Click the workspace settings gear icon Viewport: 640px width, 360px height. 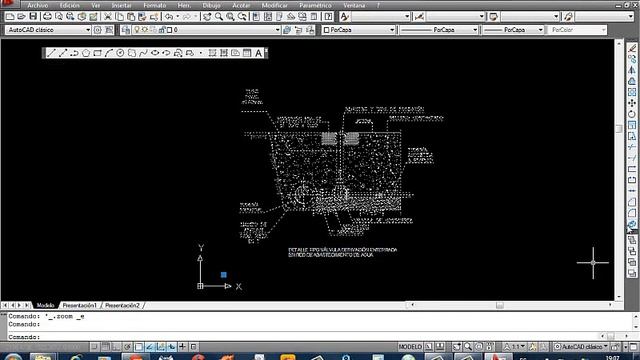pyautogui.click(x=98, y=30)
